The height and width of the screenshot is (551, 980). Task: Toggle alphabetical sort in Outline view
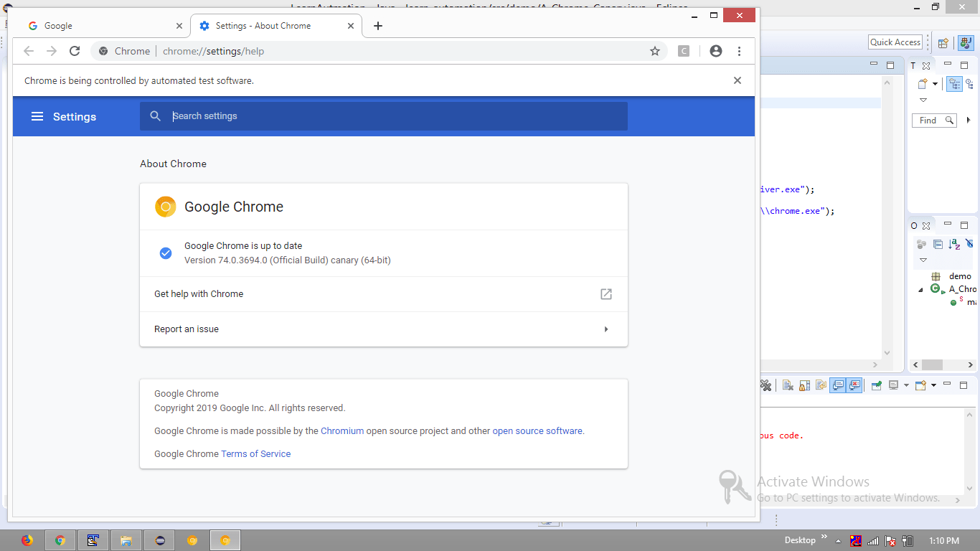pyautogui.click(x=954, y=244)
